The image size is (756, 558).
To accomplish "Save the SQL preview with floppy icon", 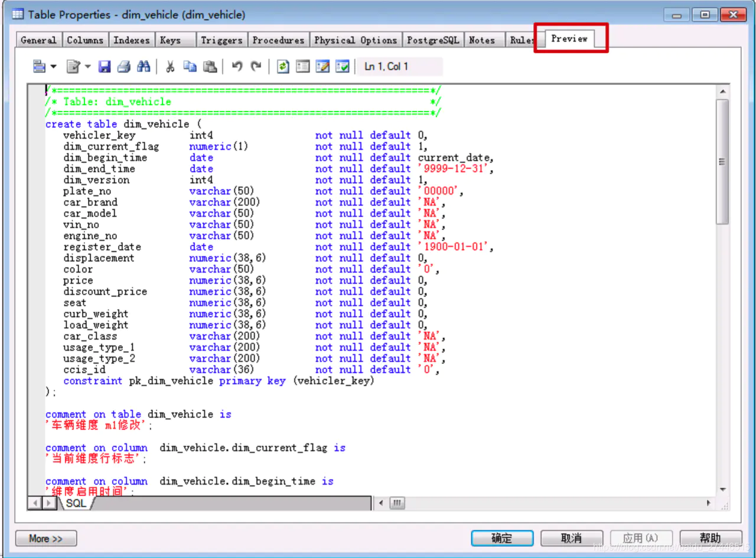I will 105,67.
